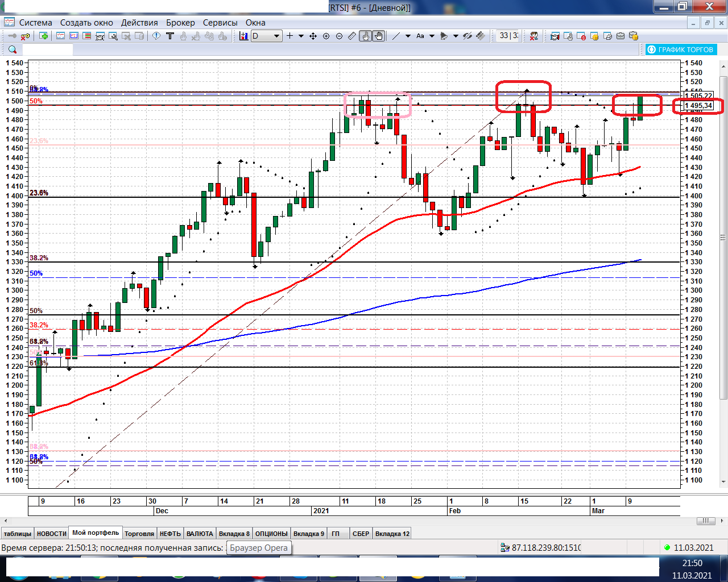The image size is (728, 582).
Task: Click the Windows taskbar clock 21:50
Action: coord(692,563)
